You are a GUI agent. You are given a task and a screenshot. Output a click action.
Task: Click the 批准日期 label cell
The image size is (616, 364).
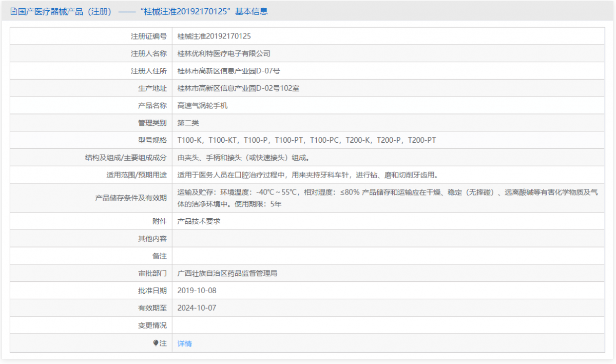(91, 291)
